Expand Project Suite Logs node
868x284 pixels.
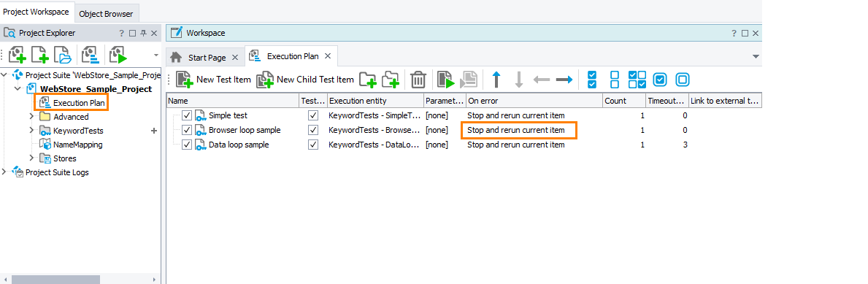click(x=4, y=172)
